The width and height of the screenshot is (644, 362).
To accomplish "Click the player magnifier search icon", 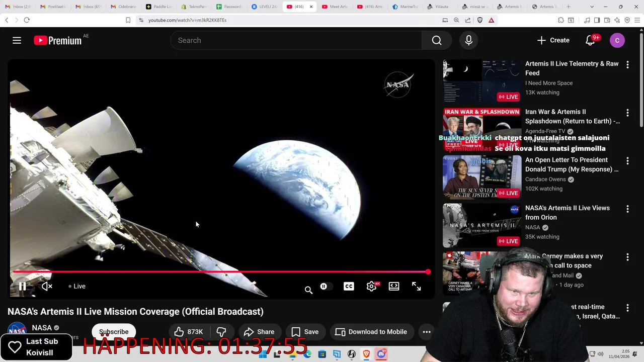I will (308, 290).
